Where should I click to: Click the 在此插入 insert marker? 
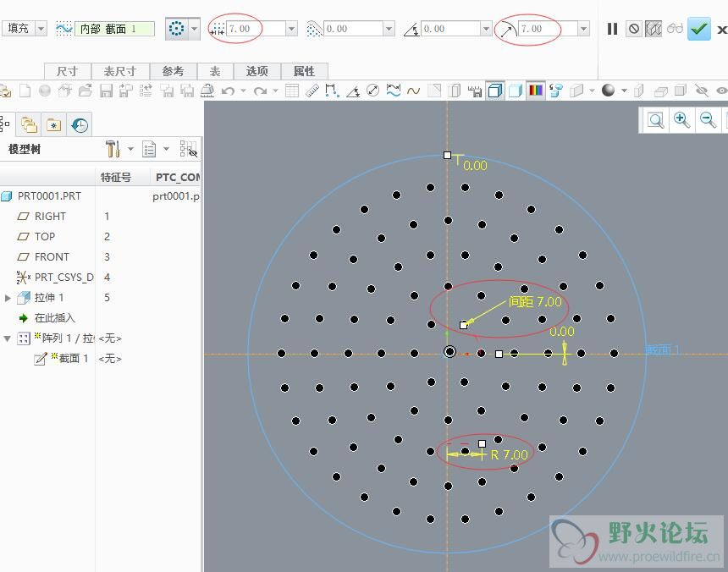tap(54, 318)
